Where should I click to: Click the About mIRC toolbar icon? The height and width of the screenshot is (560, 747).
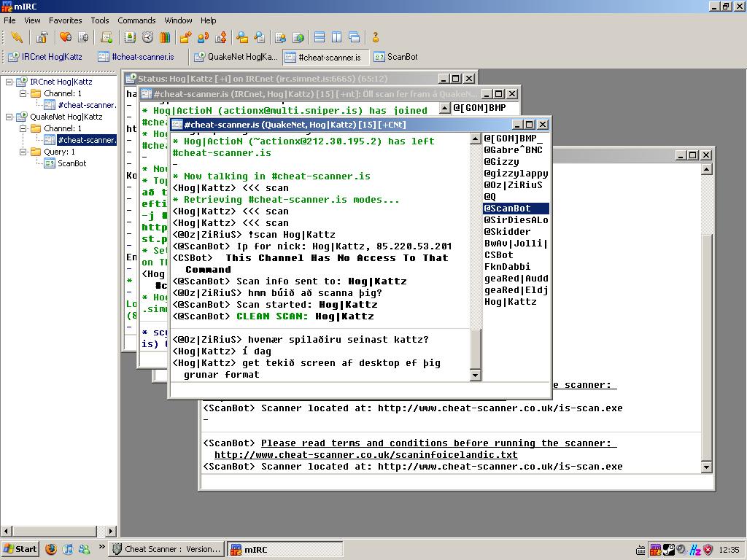tap(376, 37)
